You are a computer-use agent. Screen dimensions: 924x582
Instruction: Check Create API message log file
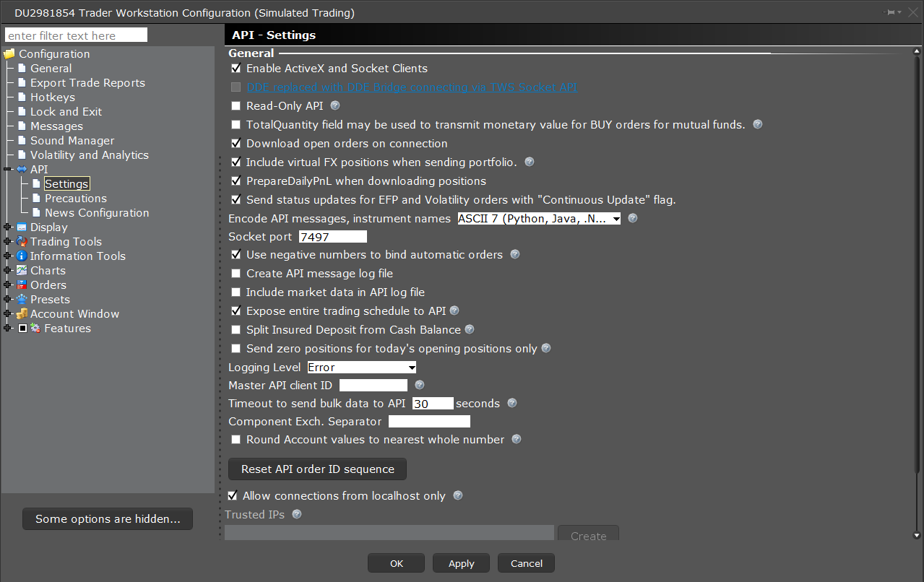(x=236, y=274)
